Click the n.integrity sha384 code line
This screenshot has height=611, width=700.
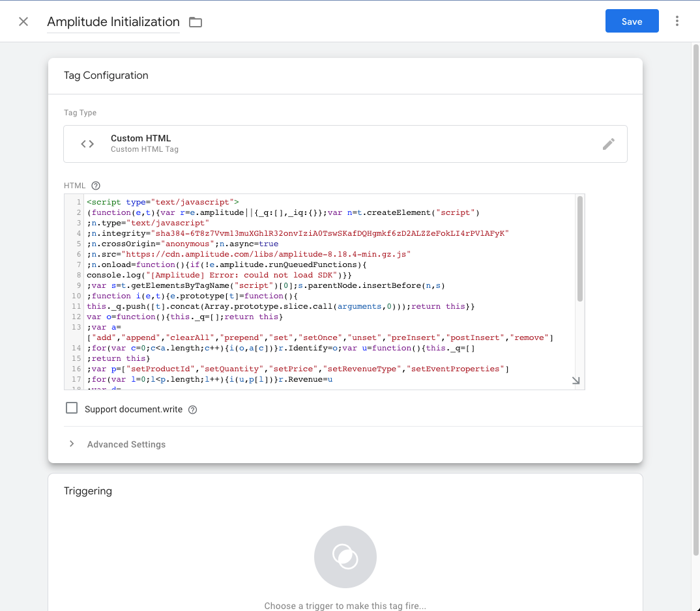click(298, 233)
